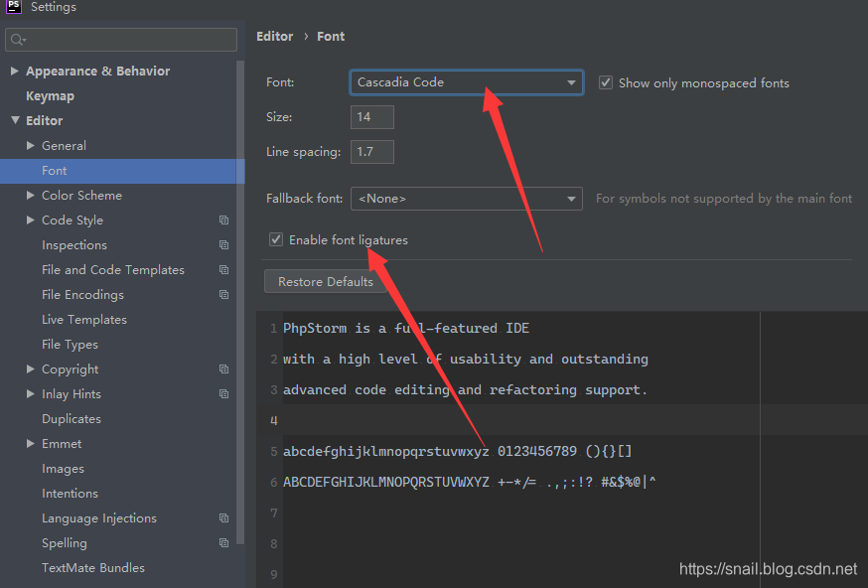Click the per-project icon beside Code Style

(223, 220)
